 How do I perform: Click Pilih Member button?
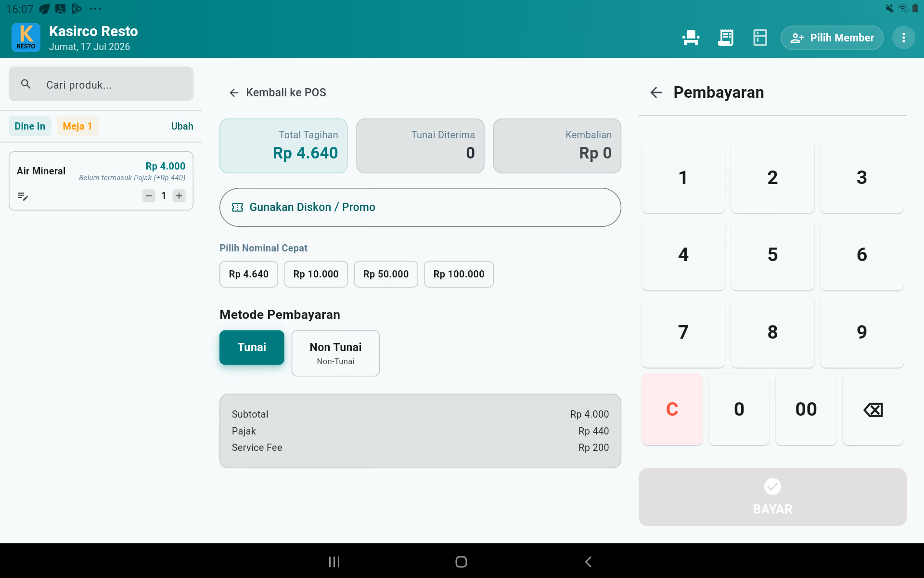pyautogui.click(x=832, y=38)
